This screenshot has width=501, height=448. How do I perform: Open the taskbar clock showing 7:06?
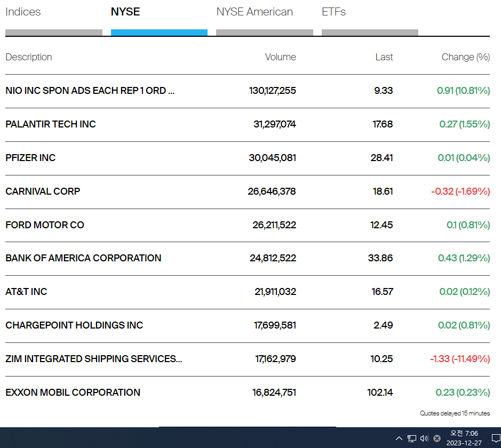click(464, 438)
